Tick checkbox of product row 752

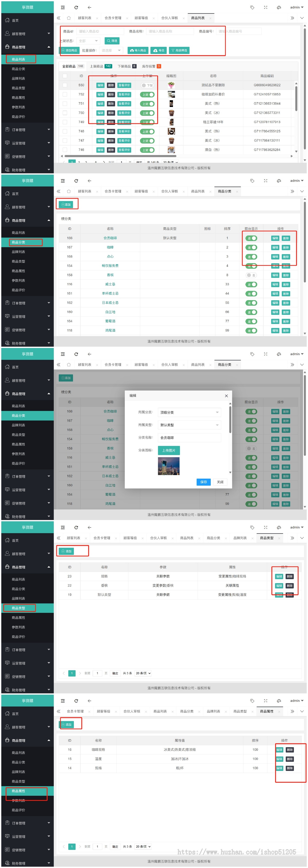click(x=65, y=94)
